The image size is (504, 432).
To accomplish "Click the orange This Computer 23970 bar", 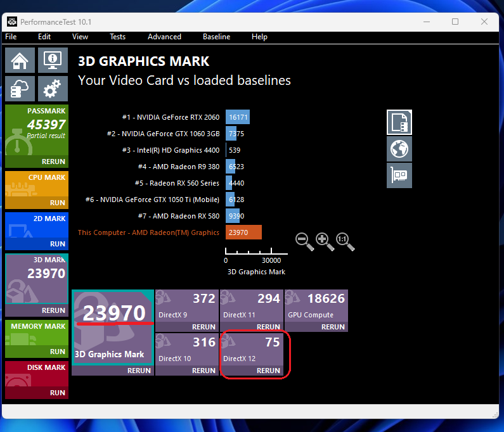I will [x=243, y=232].
